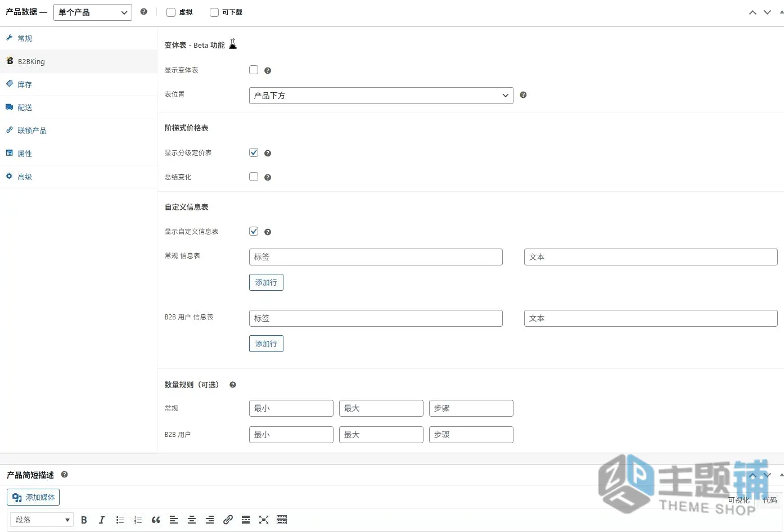The width and height of the screenshot is (784, 532).
Task: Enable the 虚拟 checkbox
Action: tap(171, 12)
